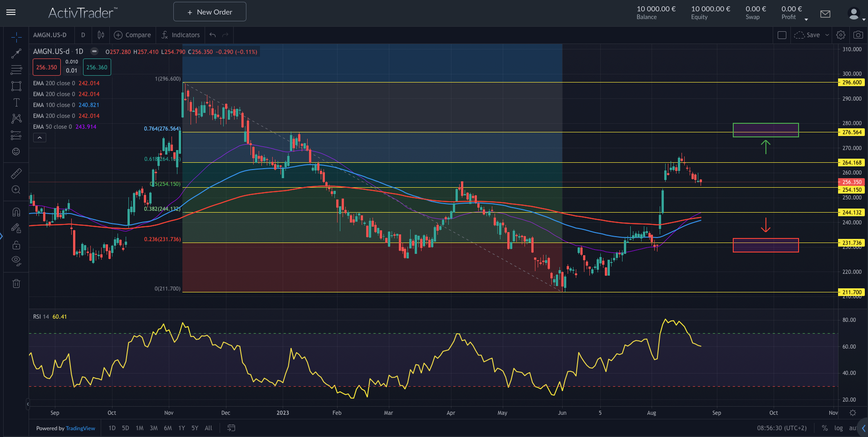Click the New Order button

pos(210,12)
